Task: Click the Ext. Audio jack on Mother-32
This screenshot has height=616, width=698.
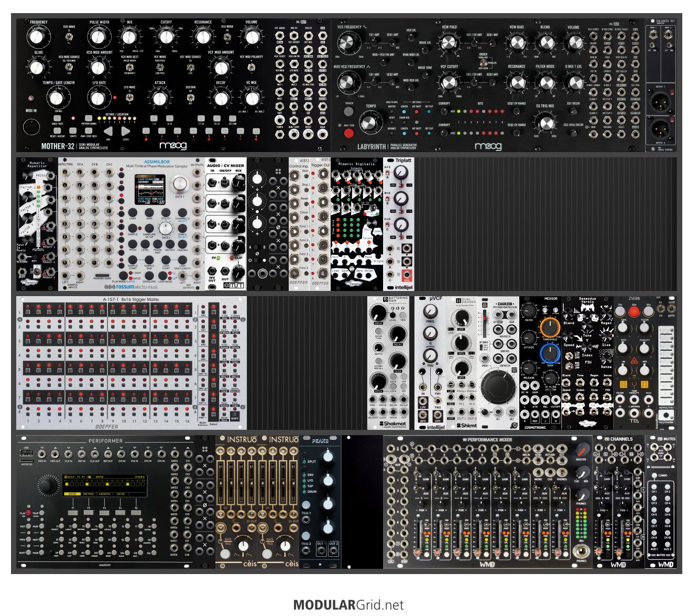Action: (280, 35)
